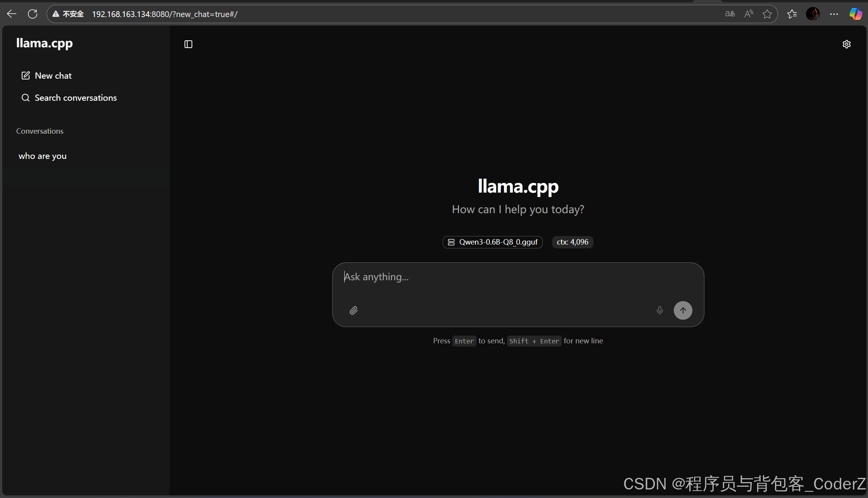Click the Qwen3-0.6B-Q8_0.gguf model badge
Image resolution: width=868 pixels, height=498 pixels.
(x=492, y=242)
